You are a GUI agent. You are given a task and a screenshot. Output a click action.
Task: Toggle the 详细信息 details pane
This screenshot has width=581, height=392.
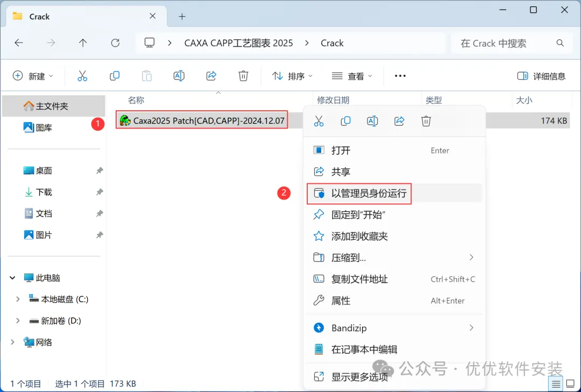[541, 76]
